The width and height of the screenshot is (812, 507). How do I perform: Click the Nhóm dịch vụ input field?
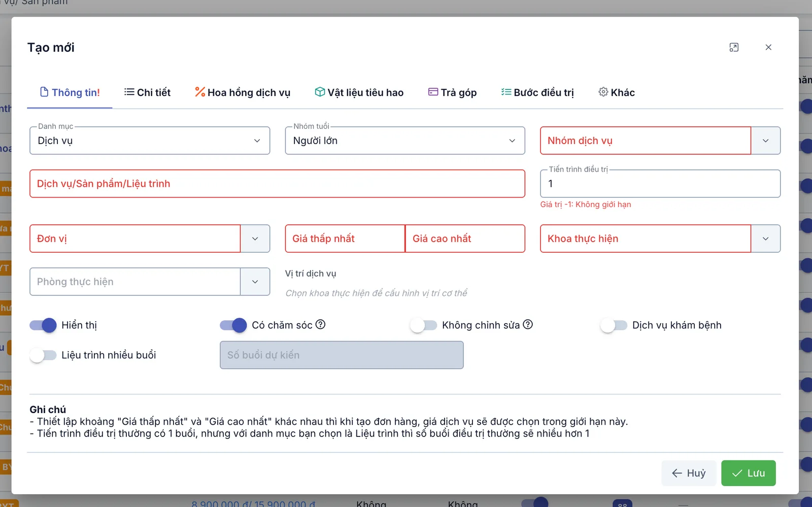coord(646,141)
